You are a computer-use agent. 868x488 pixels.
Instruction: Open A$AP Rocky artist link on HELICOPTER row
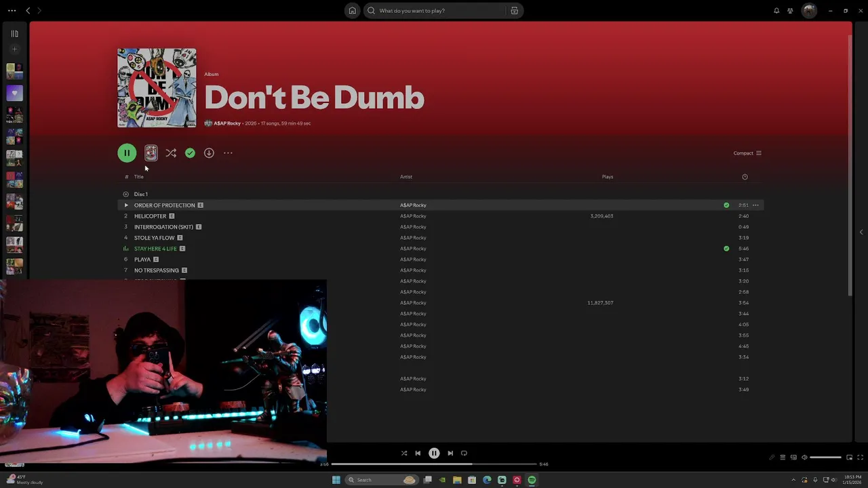pyautogui.click(x=413, y=216)
